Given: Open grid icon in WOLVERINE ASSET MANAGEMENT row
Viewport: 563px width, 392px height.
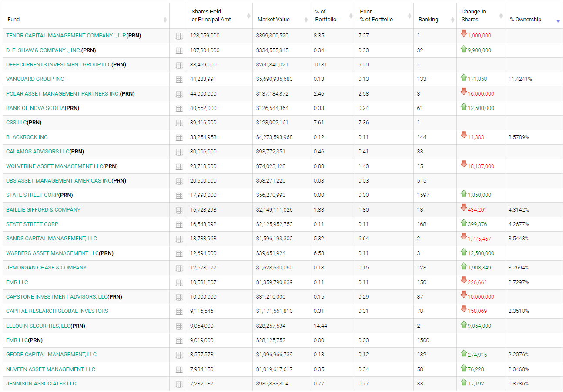Looking at the screenshot, I should [x=179, y=167].
